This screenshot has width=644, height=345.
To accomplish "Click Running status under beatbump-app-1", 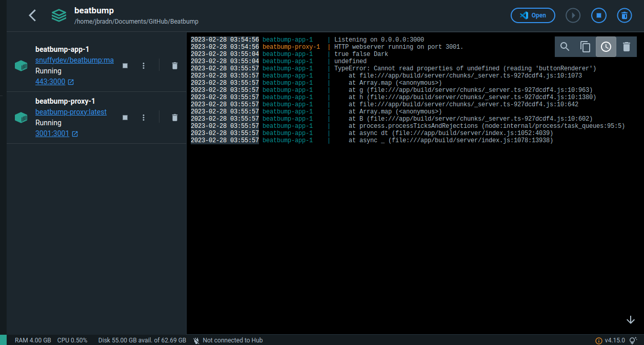I will coord(48,71).
